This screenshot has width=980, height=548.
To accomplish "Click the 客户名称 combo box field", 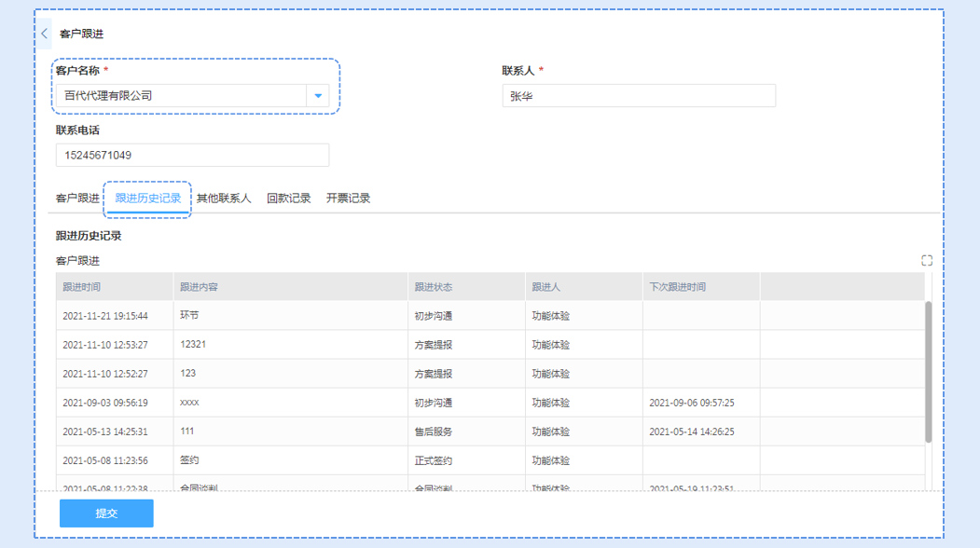I will coord(181,96).
